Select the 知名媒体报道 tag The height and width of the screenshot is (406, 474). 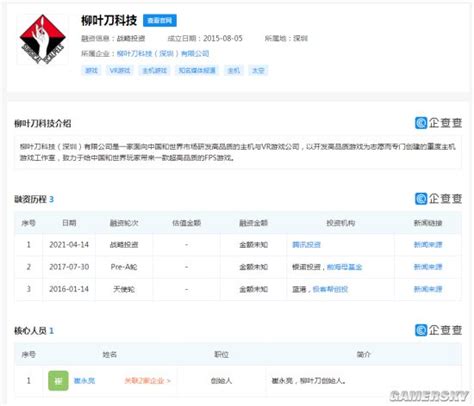click(197, 70)
